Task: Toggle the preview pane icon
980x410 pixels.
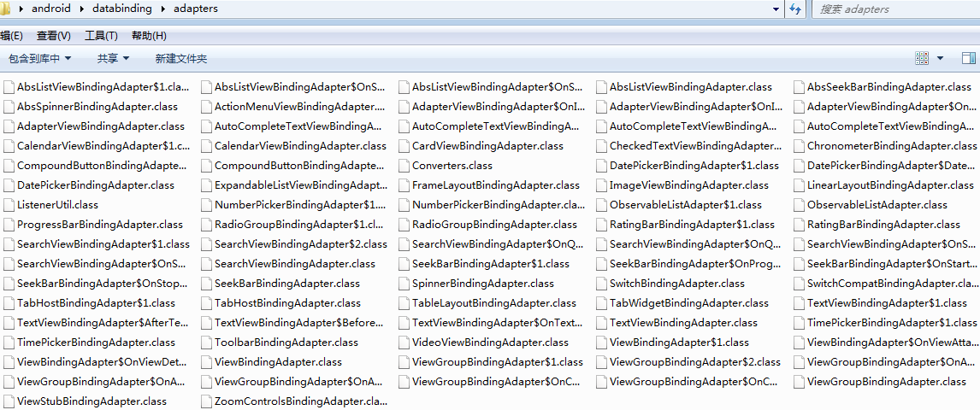Action: 969,58
